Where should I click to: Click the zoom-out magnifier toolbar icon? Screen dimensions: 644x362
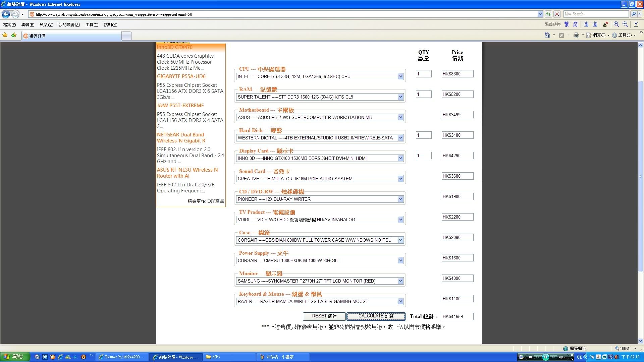pyautogui.click(x=625, y=24)
